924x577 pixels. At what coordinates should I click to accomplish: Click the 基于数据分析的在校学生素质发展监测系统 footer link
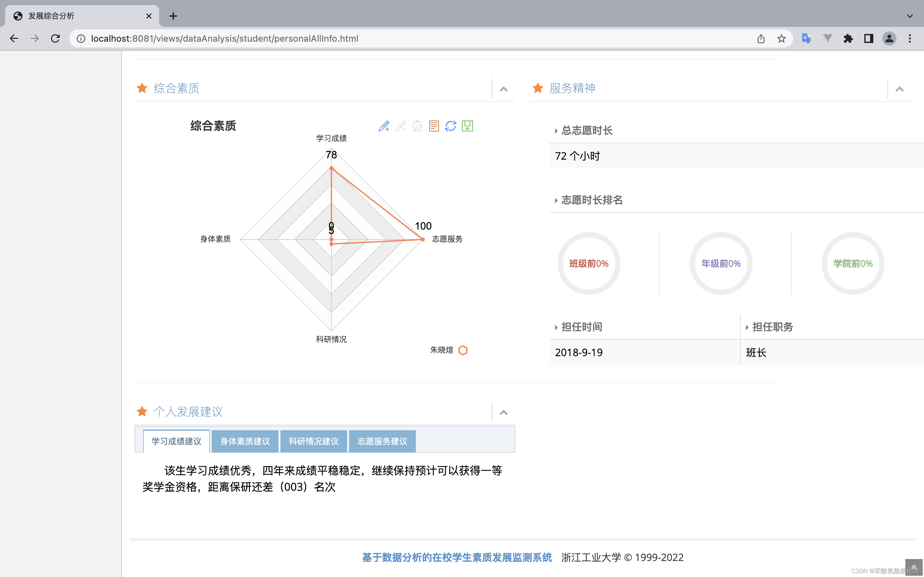pos(457,557)
